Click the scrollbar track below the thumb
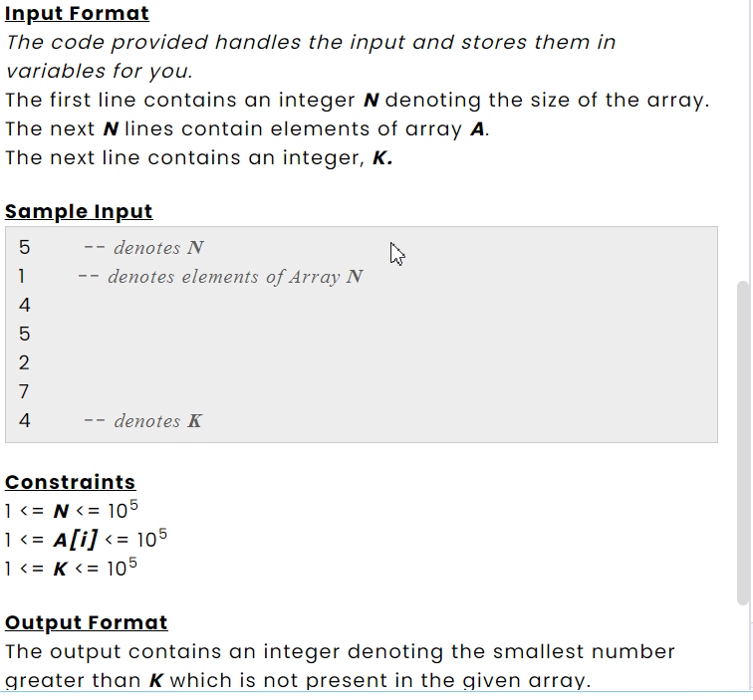 coord(743,648)
